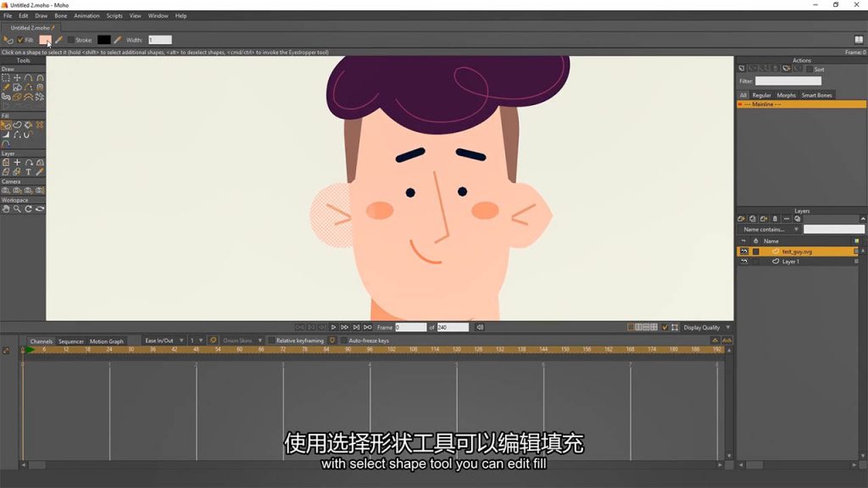Open the 'Name contains...' filter dropdown
Screen dimensions: 868x488
pos(769,230)
